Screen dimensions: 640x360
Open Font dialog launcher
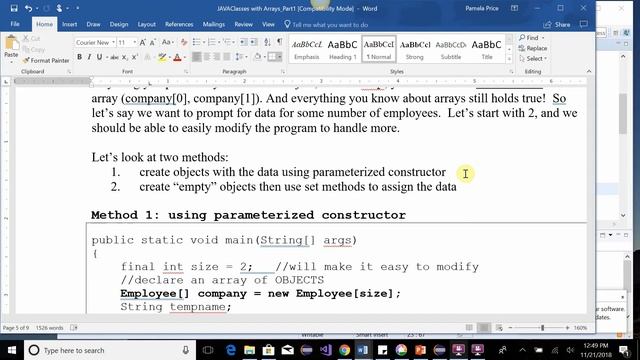(186, 72)
